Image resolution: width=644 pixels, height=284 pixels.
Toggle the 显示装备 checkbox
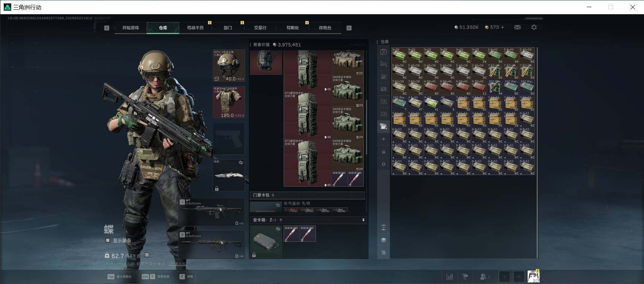point(108,240)
